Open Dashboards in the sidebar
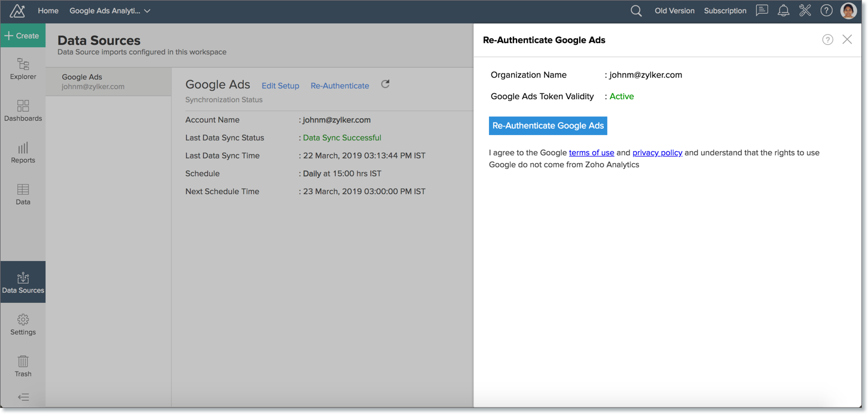The image size is (868, 414). point(23,111)
